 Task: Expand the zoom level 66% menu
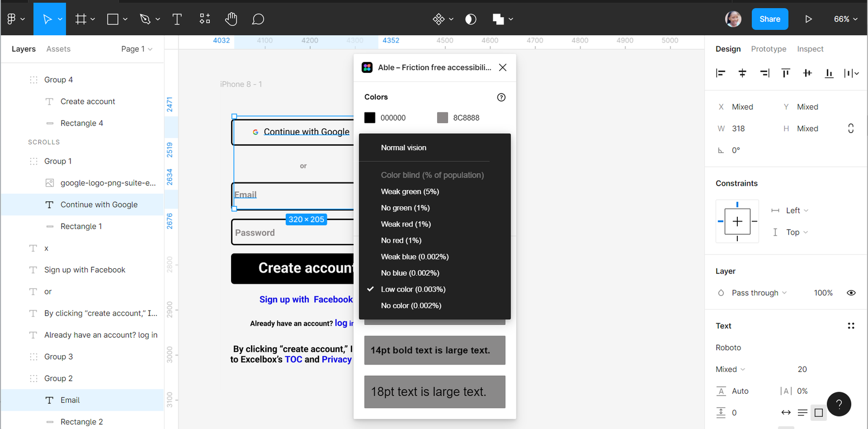click(845, 19)
